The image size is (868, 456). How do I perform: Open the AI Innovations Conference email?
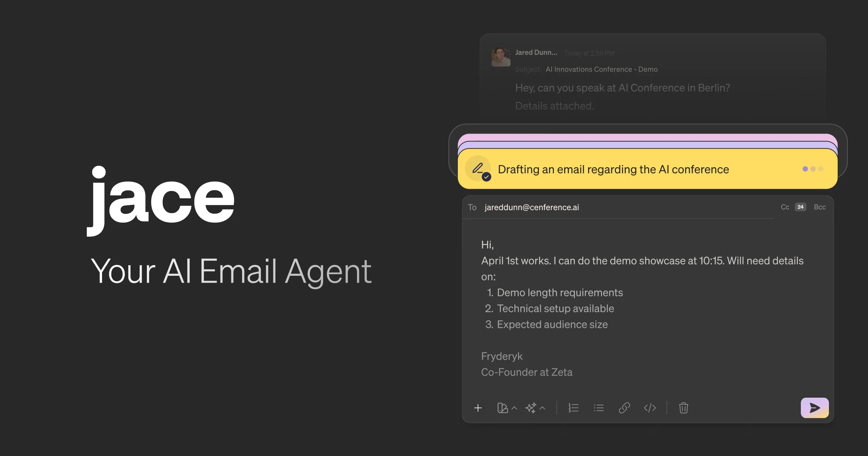pyautogui.click(x=601, y=69)
